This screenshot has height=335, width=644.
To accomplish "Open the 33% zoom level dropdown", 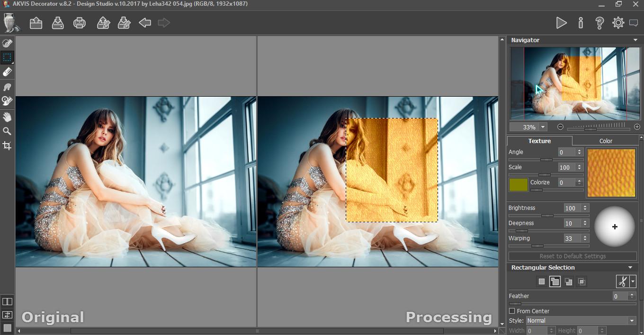I will click(x=543, y=127).
